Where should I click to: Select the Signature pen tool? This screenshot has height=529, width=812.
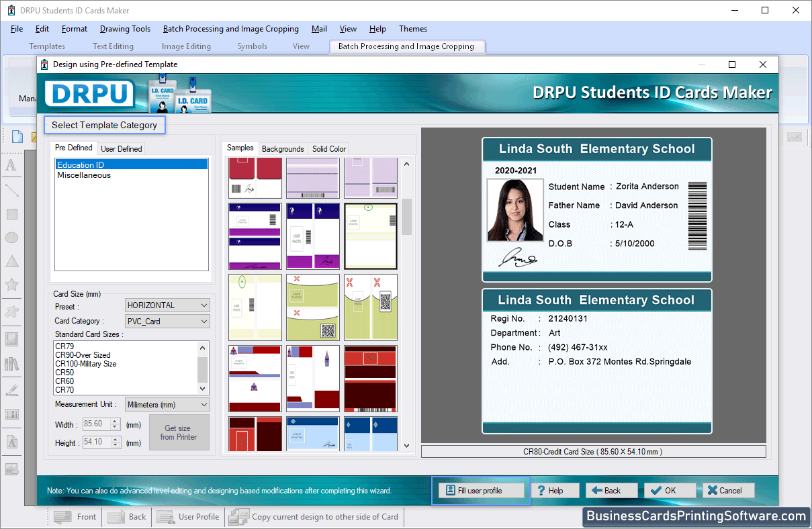point(11,389)
